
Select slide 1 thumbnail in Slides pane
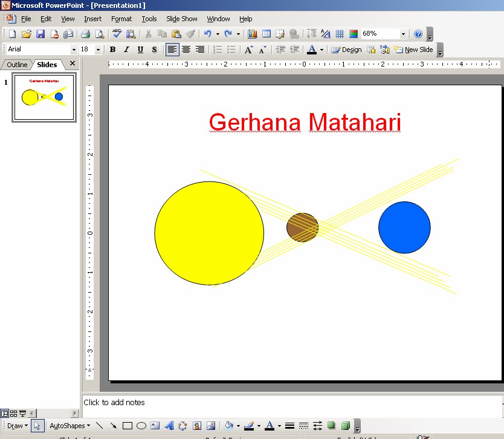coord(42,97)
